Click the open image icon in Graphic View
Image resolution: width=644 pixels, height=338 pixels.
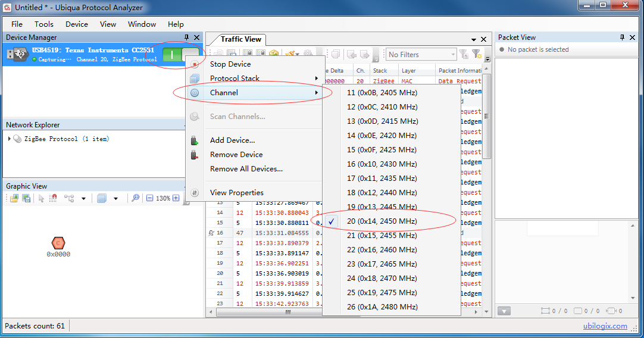(14, 198)
